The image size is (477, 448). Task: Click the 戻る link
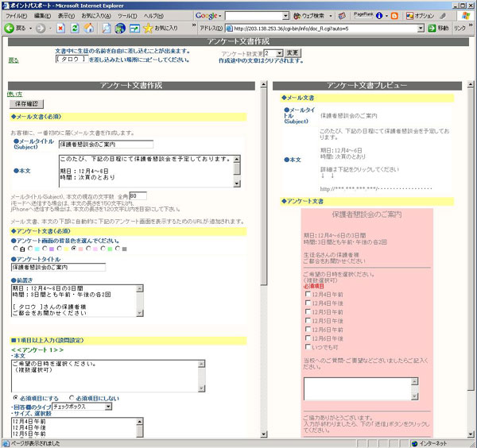click(x=13, y=60)
